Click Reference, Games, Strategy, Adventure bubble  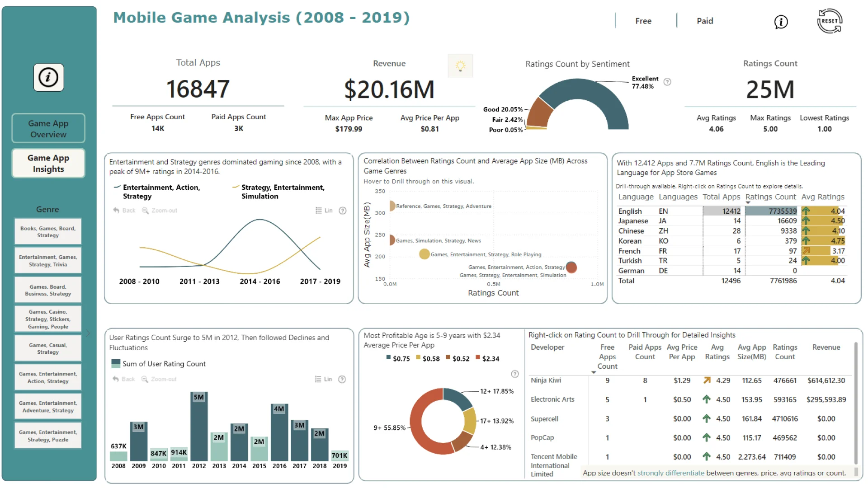pyautogui.click(x=392, y=206)
